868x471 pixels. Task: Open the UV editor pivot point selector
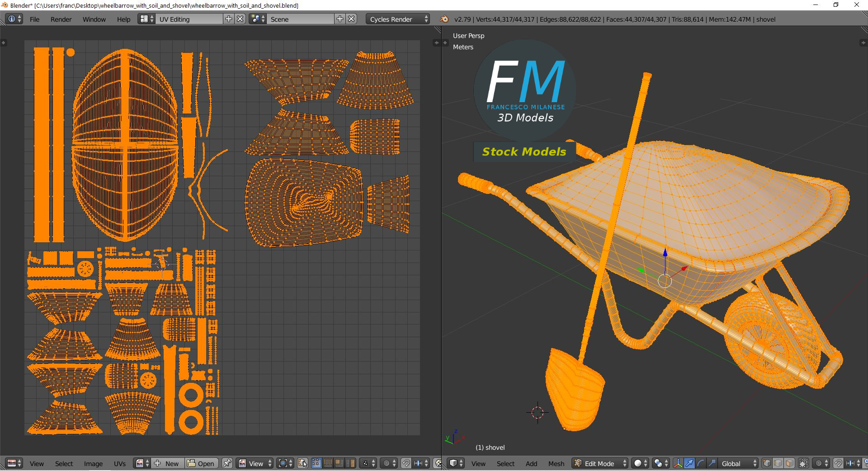pos(285,463)
